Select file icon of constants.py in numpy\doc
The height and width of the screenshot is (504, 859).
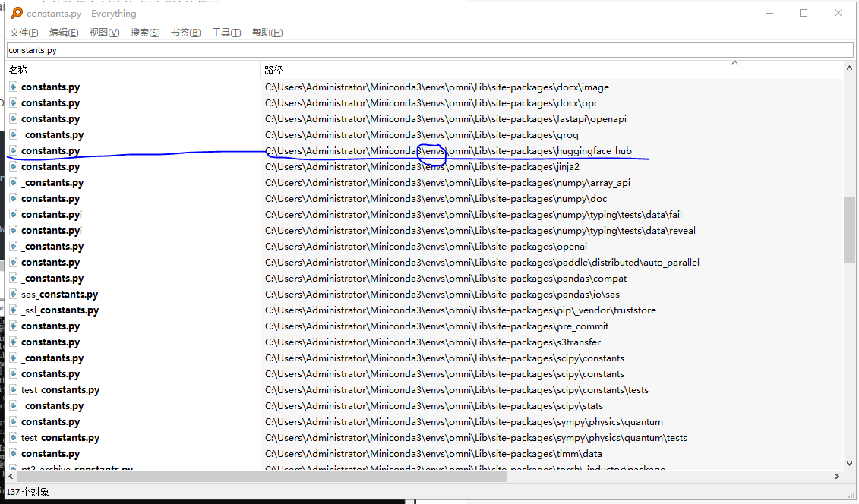coord(13,198)
